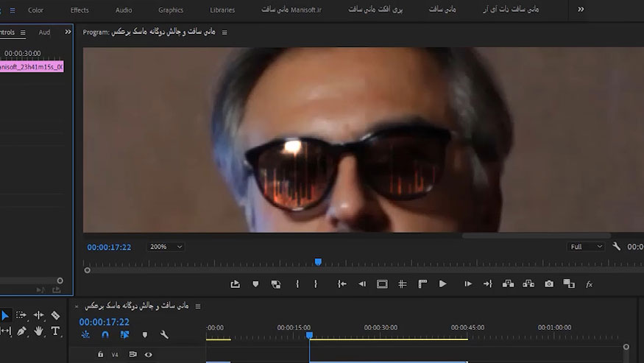Open the blue workspace menu icon before Color
644x363 pixels.
click(13, 10)
